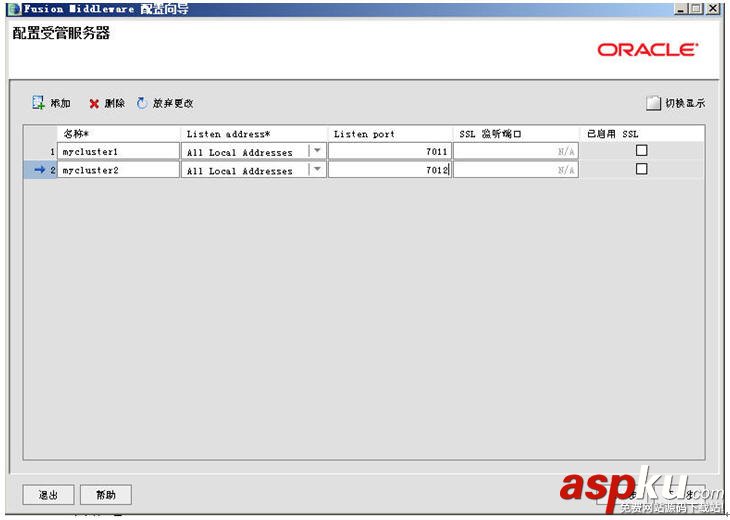Select row number 2 header with arrow
Screen dimensions: 730x520
point(41,170)
